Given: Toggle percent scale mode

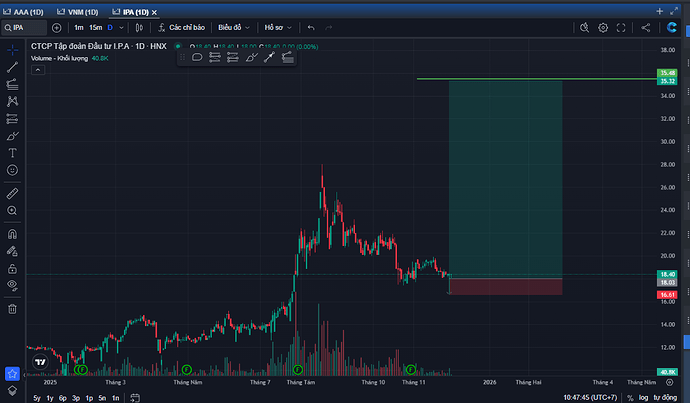Looking at the screenshot, I should tap(630, 398).
